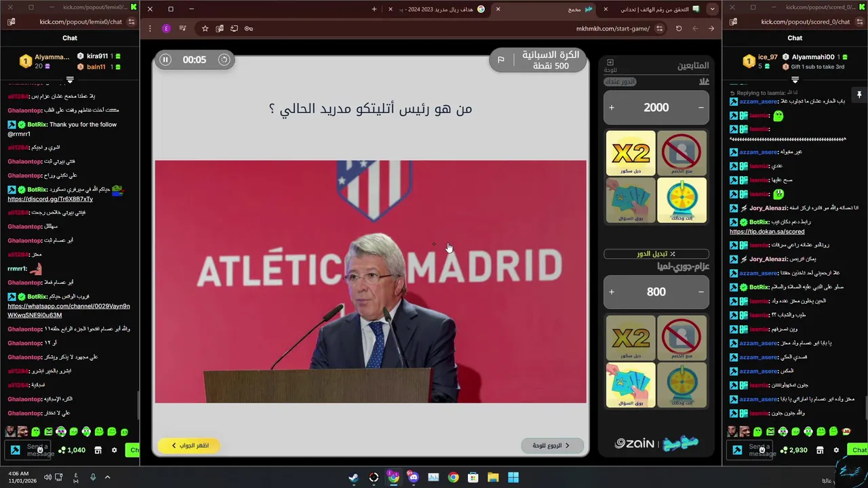Reveal the answer with the yellow button

point(189,445)
